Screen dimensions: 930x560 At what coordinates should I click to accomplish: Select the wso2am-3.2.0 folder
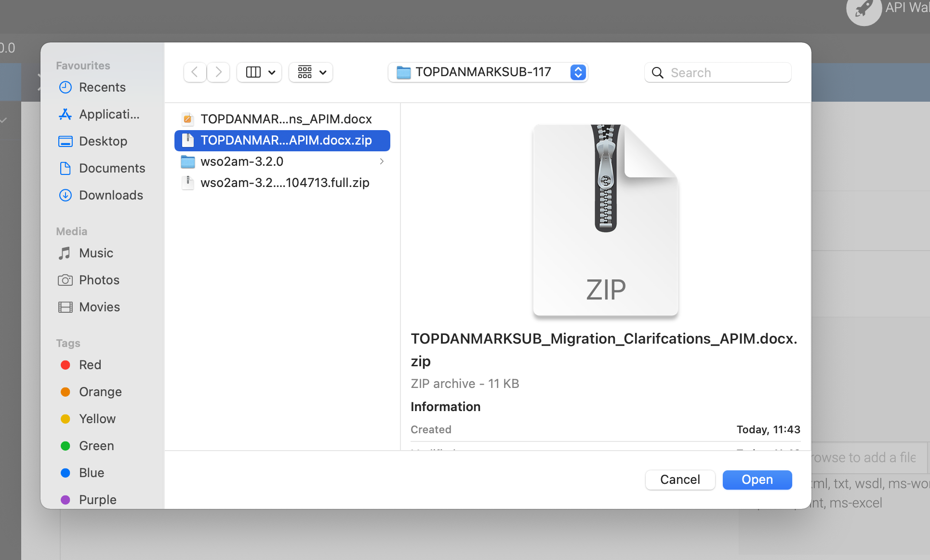[x=282, y=161]
